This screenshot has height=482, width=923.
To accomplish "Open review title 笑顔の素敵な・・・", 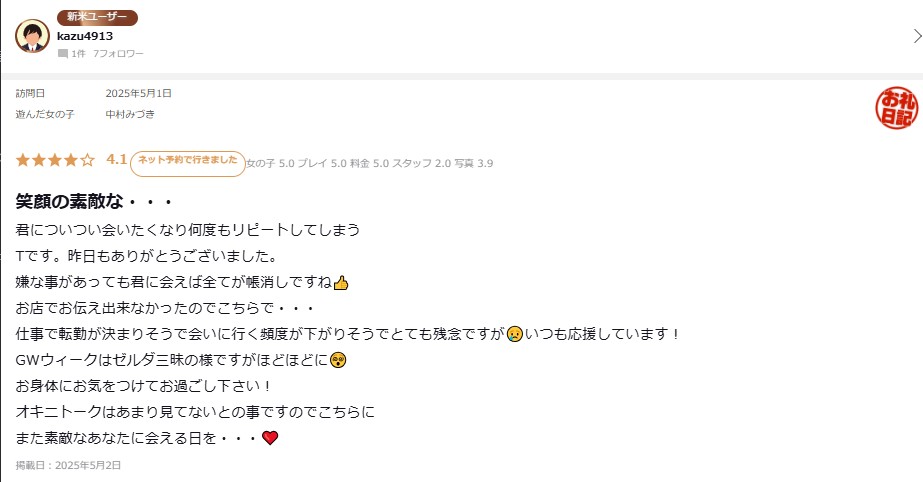I will pyautogui.click(x=94, y=202).
